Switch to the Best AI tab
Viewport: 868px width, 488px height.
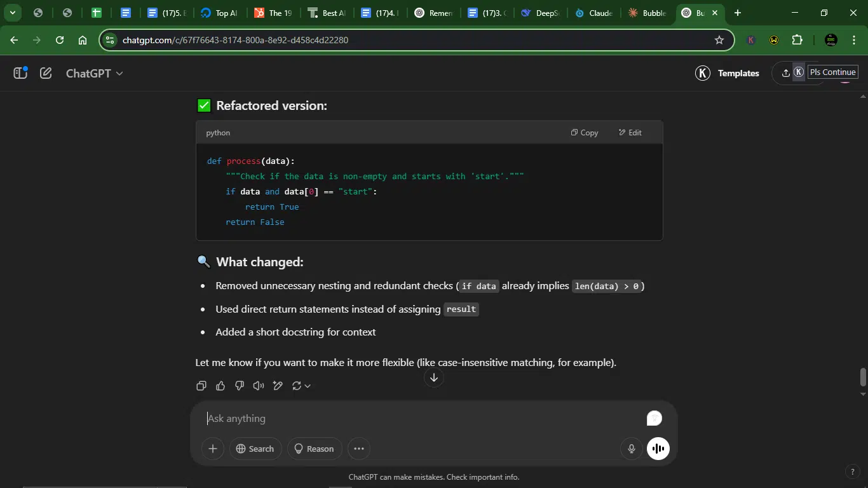pos(325,13)
